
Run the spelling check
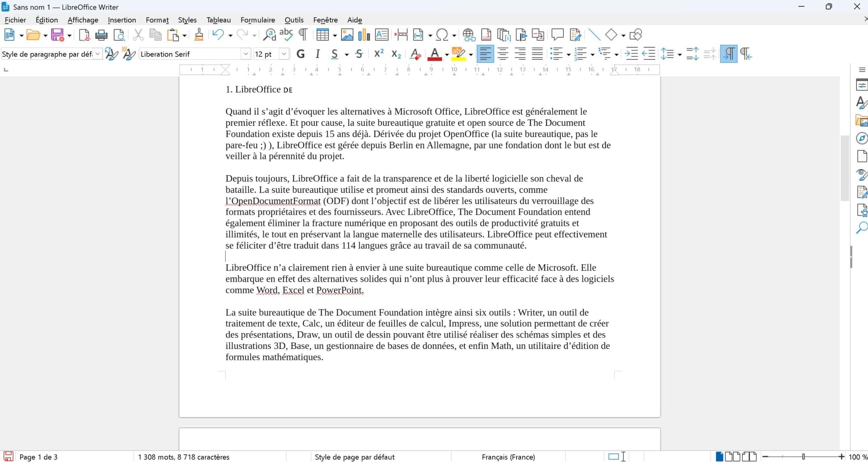point(286,35)
